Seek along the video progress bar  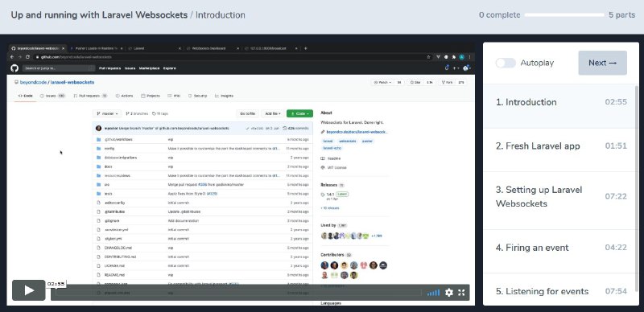click(x=238, y=292)
